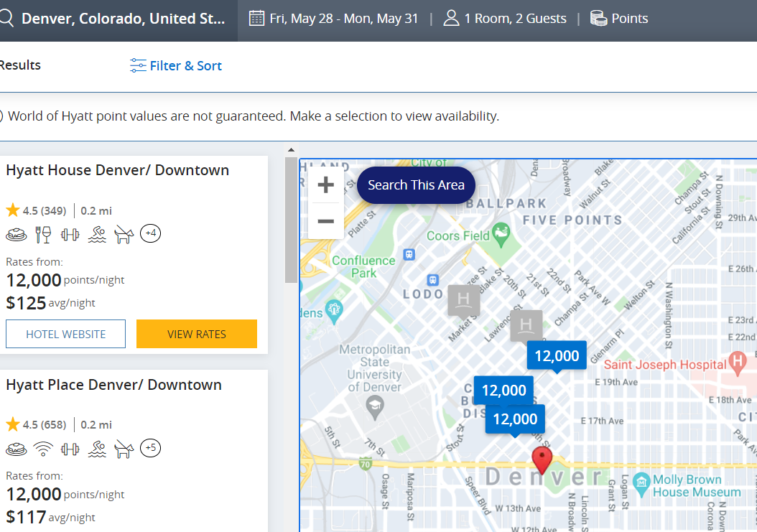
Task: Open Filter & Sort options
Action: pos(185,65)
